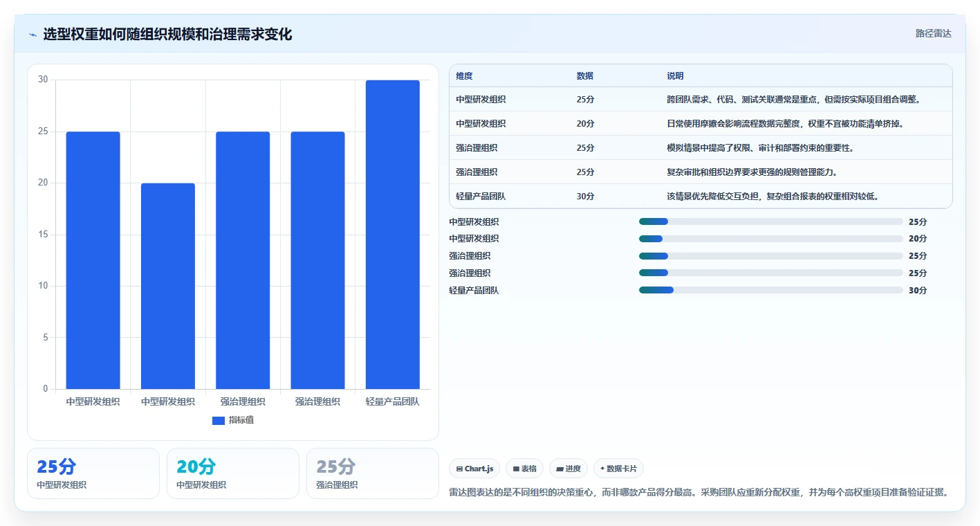The width and height of the screenshot is (980, 526).
Task: Click the 数据 column header
Action: [585, 76]
